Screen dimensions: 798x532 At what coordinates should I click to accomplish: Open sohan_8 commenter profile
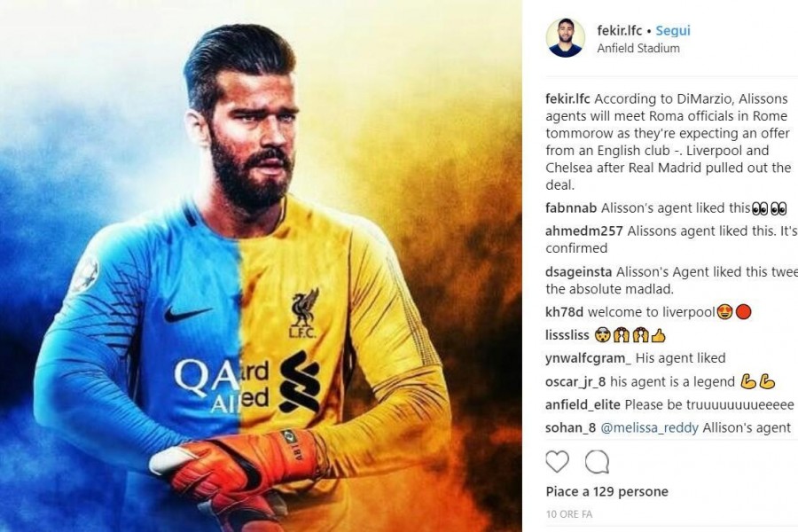pyautogui.click(x=570, y=428)
